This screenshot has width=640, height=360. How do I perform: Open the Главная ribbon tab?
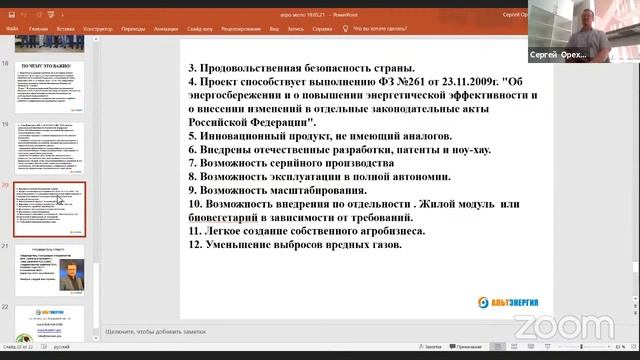38,29
